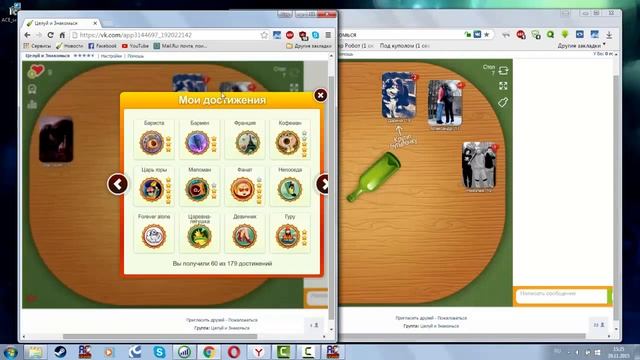Click the medal icon on left game sidebar
640x360 pixels.
(32, 89)
